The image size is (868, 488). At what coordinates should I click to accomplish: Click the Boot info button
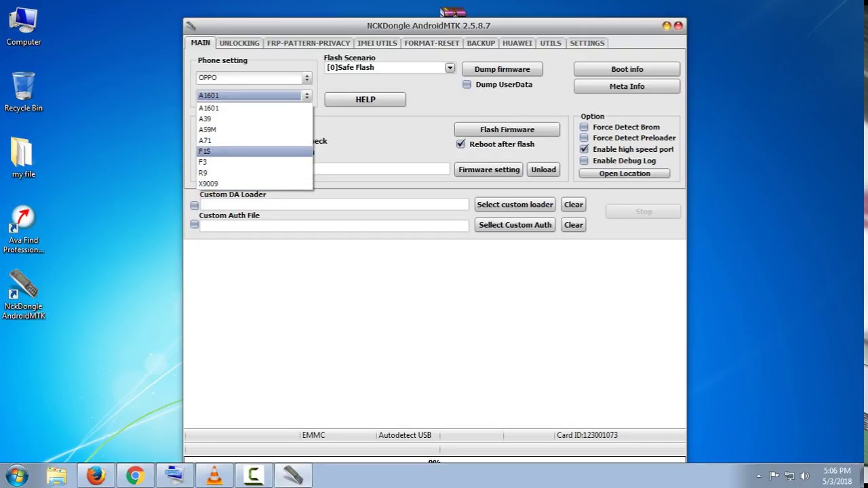pos(627,69)
